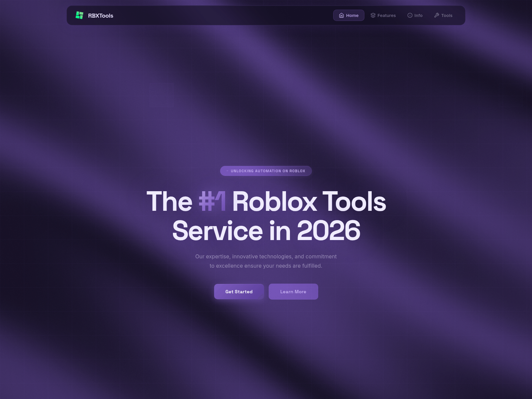This screenshot has width=532, height=399.
Task: Click the green RBXTools logo icon
Action: pyautogui.click(x=79, y=15)
